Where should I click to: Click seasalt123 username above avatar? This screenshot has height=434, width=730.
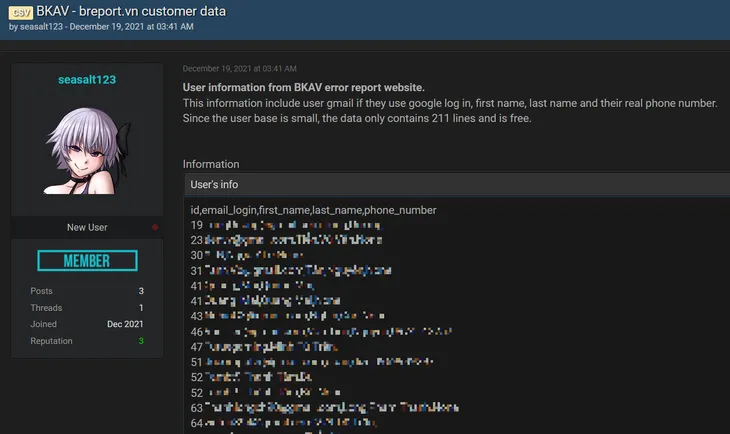pos(87,80)
